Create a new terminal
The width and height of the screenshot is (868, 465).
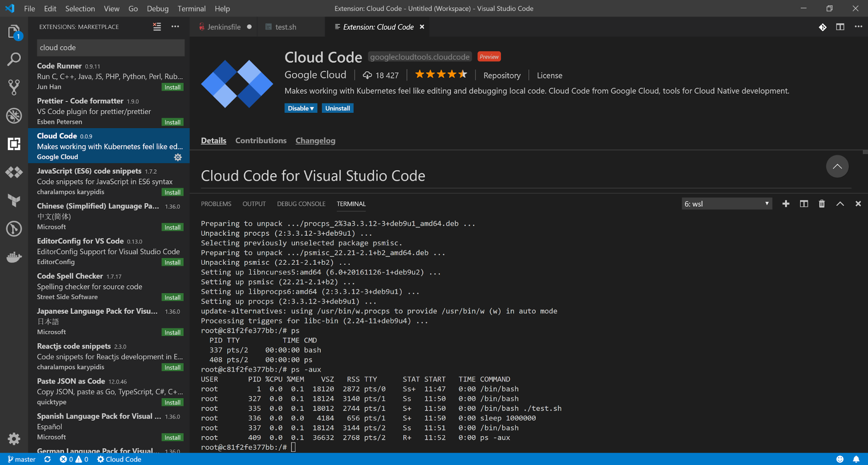coord(786,204)
